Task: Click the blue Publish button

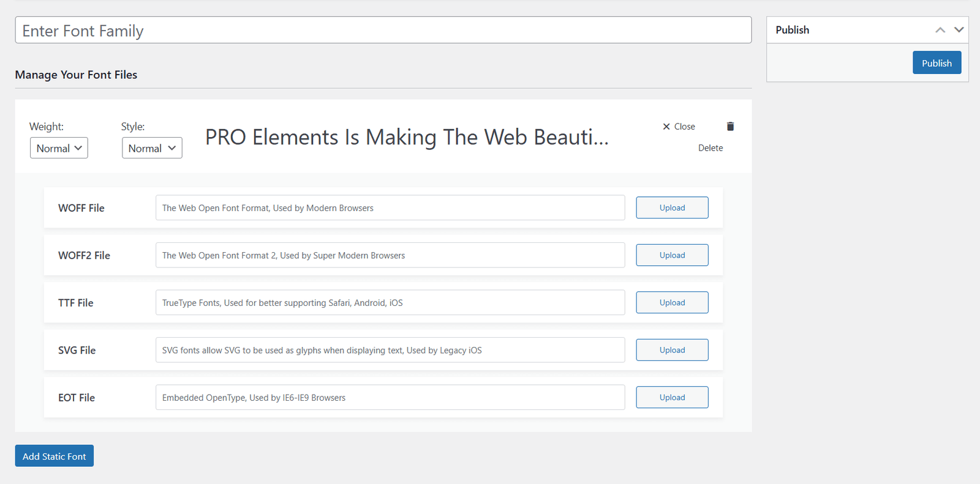Action: [x=937, y=62]
